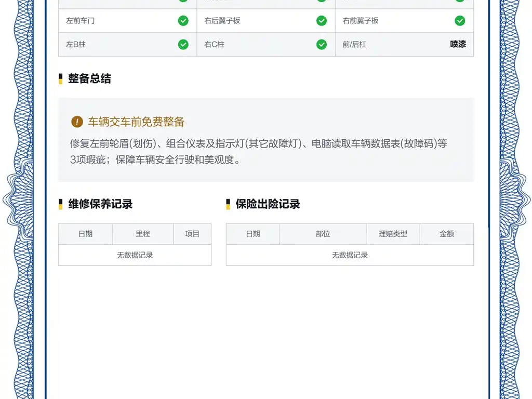Click the repair summary paragraph text
Image resolution: width=532 pixels, height=399 pixels.
click(x=259, y=151)
